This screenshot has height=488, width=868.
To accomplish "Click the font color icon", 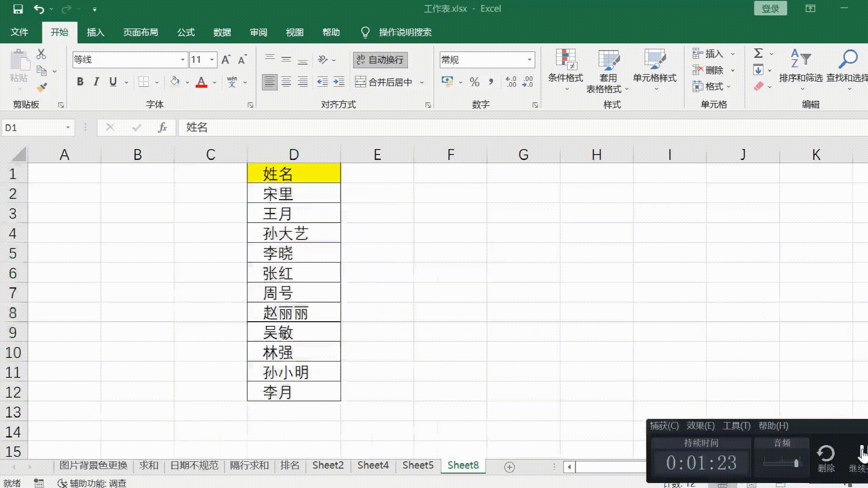I will click(201, 82).
